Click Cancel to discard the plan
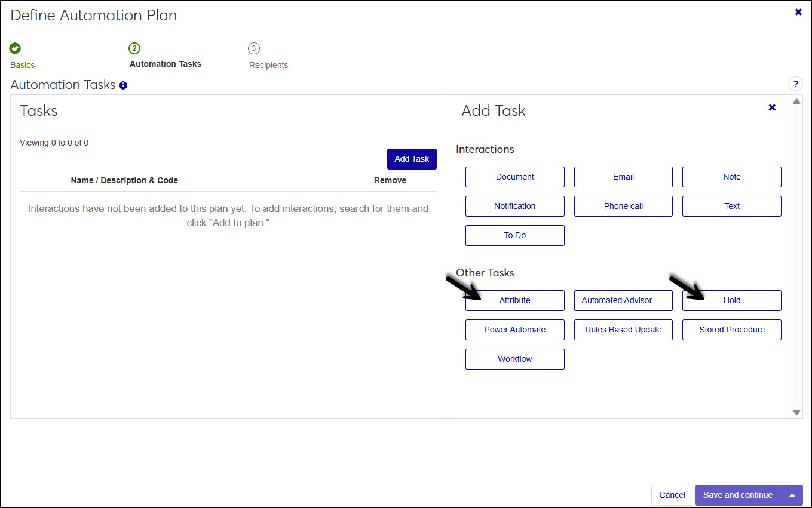The height and width of the screenshot is (508, 812). click(x=672, y=495)
